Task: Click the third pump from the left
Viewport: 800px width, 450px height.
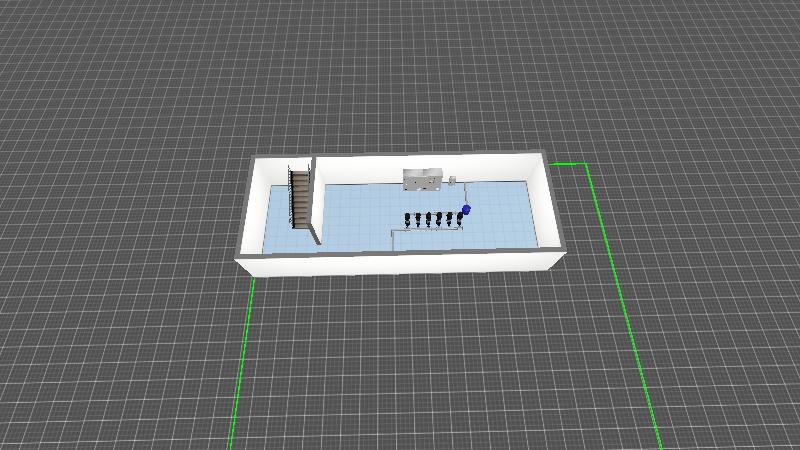Action: (429, 218)
